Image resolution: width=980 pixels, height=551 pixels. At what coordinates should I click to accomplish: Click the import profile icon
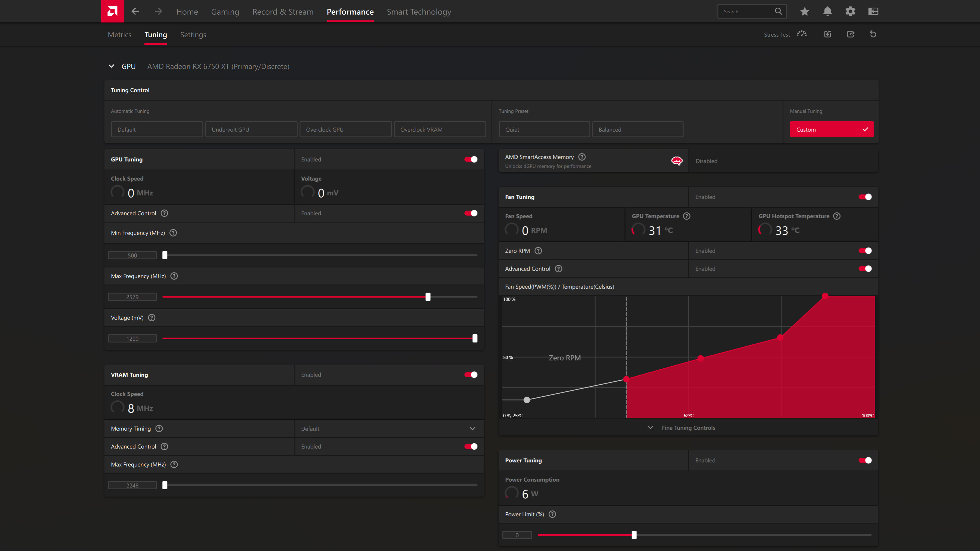pos(827,34)
